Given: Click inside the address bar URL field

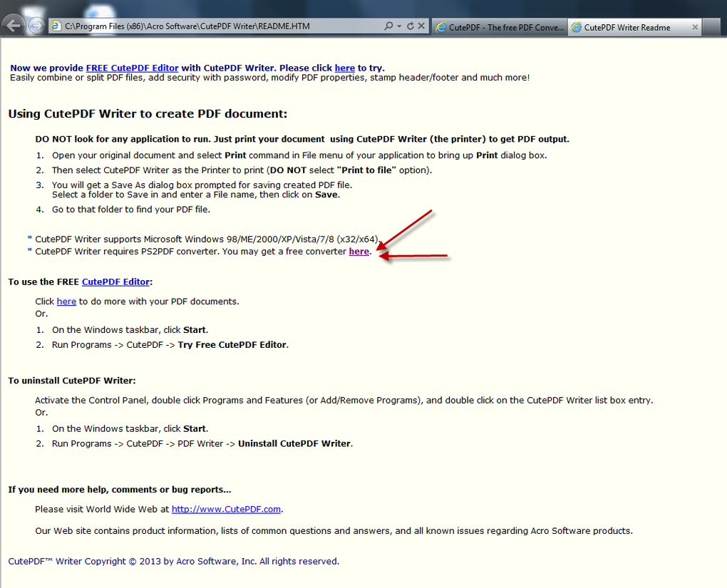Looking at the screenshot, I should tap(214, 25).
